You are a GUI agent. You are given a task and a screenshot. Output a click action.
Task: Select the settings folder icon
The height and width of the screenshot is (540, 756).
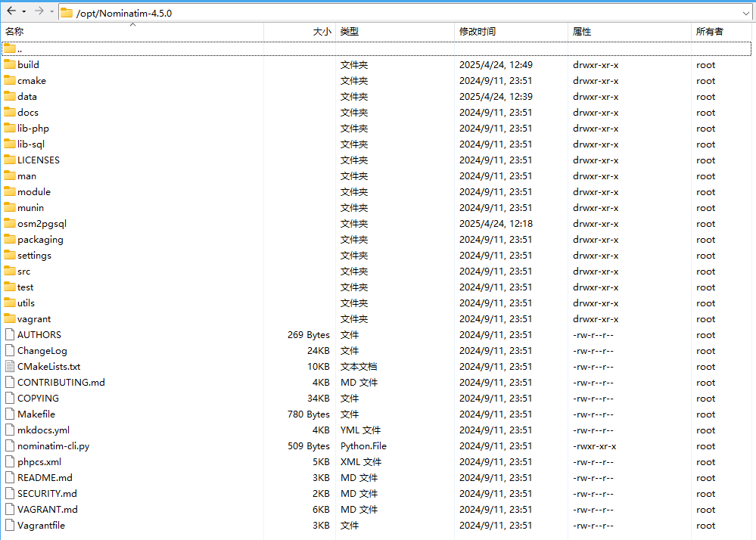click(x=10, y=255)
